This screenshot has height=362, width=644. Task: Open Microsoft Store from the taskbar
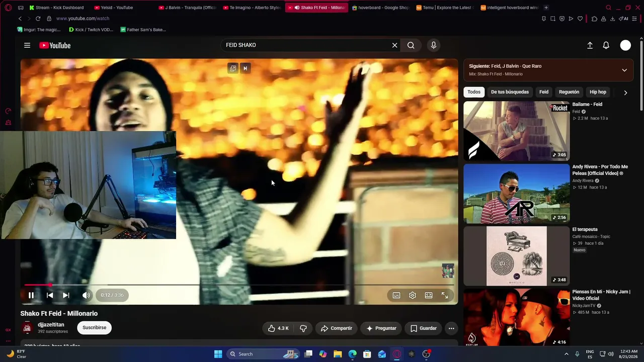367,354
